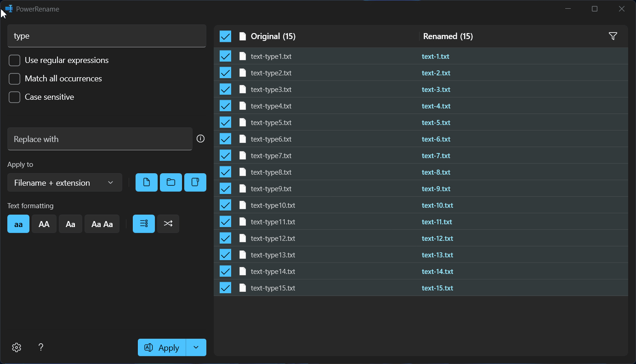Uncheck text-type1.txt checkbox
This screenshot has width=636, height=364.
[x=225, y=56]
